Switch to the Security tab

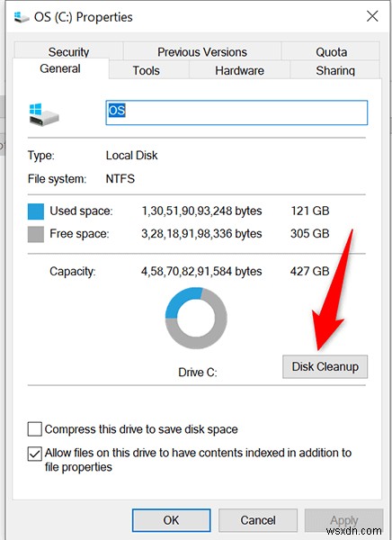pos(68,51)
